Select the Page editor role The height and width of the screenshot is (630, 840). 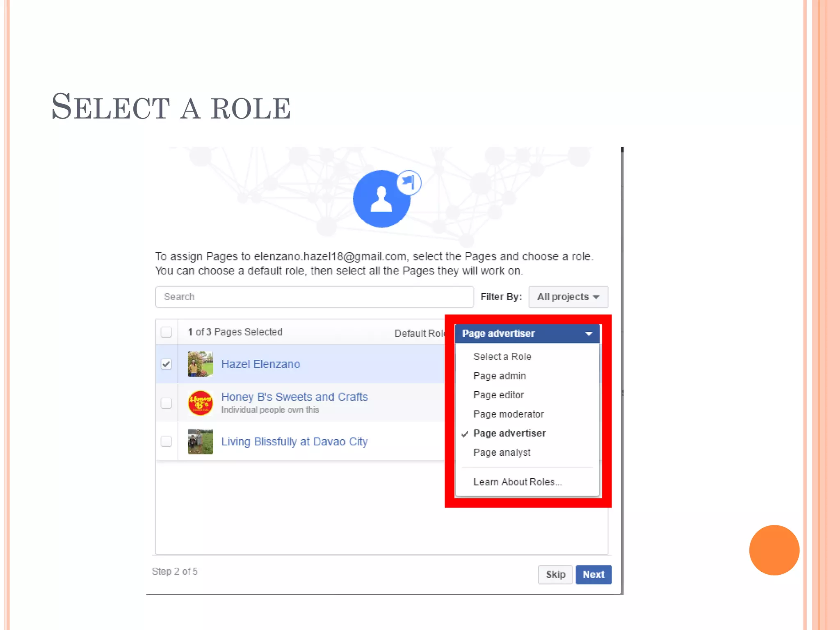click(499, 395)
